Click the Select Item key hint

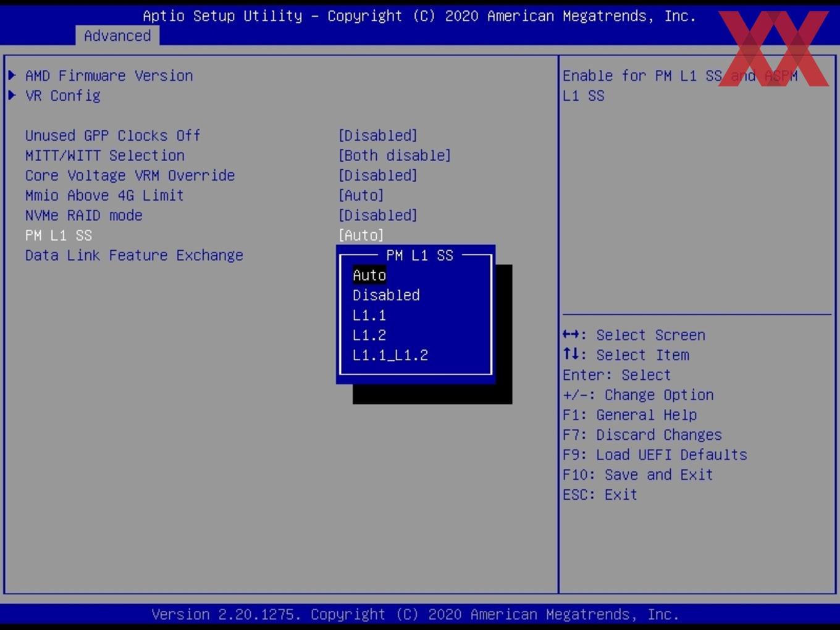[626, 355]
